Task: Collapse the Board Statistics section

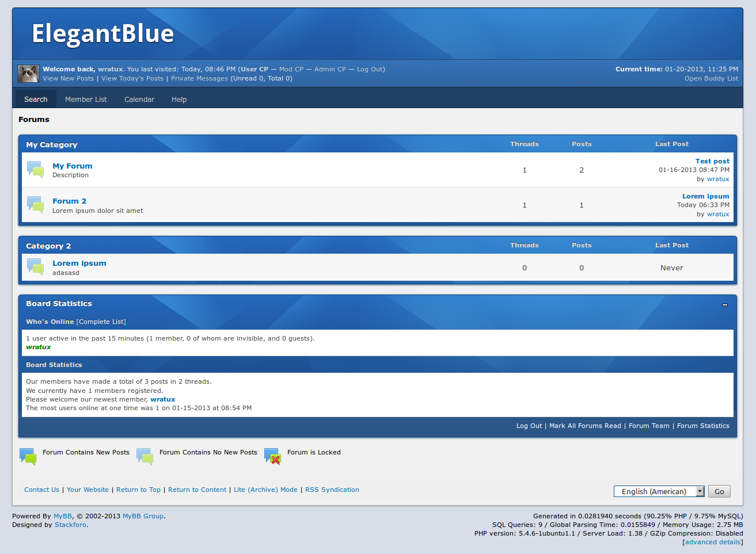Action: click(725, 304)
